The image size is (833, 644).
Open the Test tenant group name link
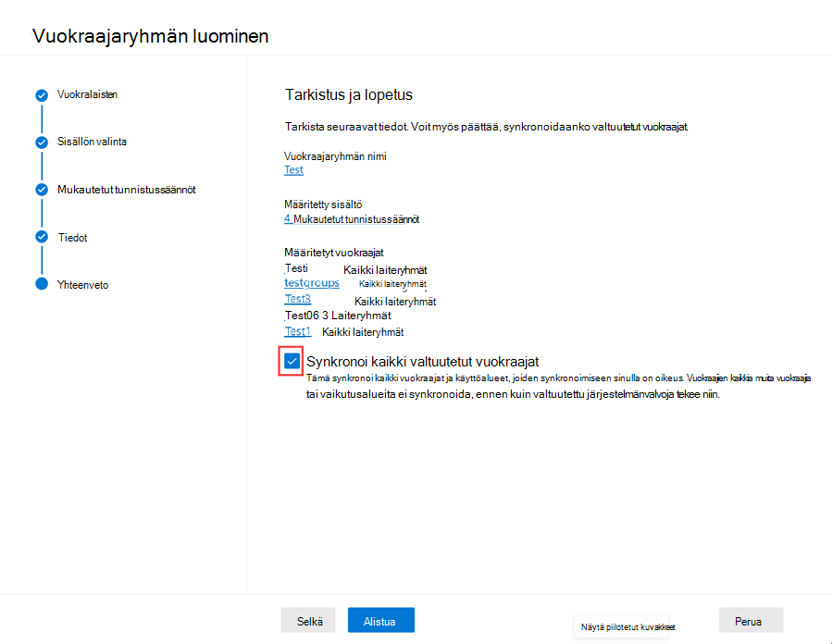pos(293,170)
